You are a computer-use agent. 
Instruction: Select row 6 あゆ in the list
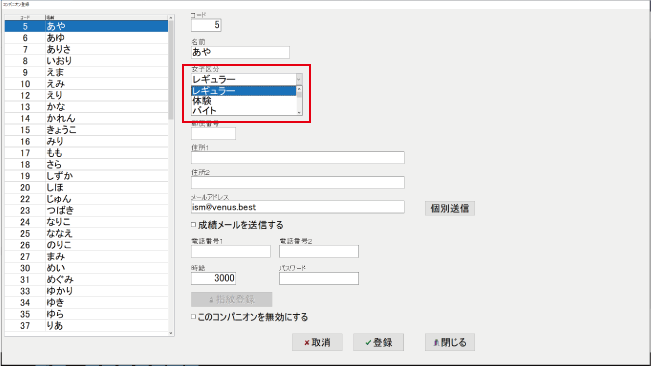click(x=86, y=38)
